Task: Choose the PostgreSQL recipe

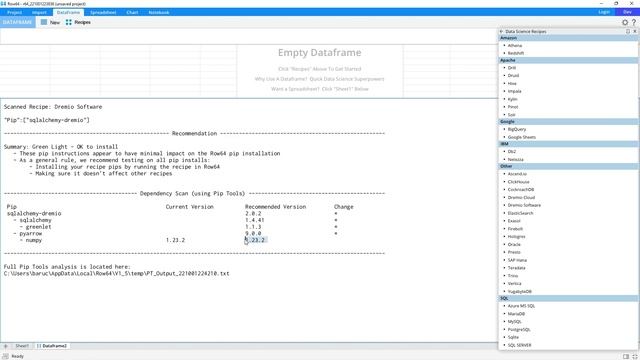Action: [x=519, y=330]
